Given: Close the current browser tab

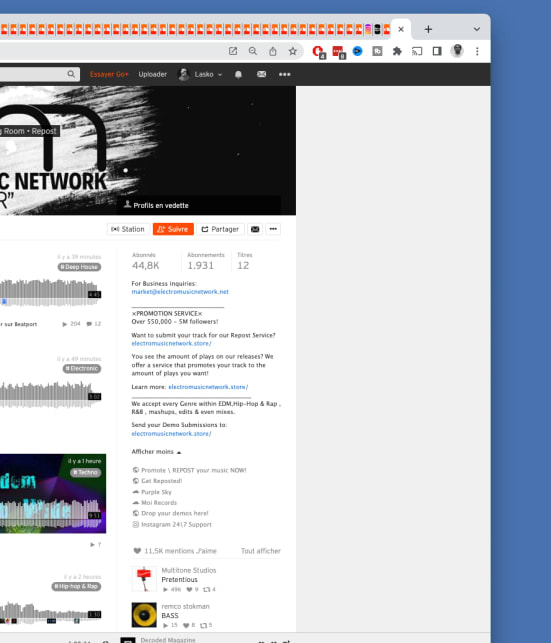Looking at the screenshot, I should 401,29.
